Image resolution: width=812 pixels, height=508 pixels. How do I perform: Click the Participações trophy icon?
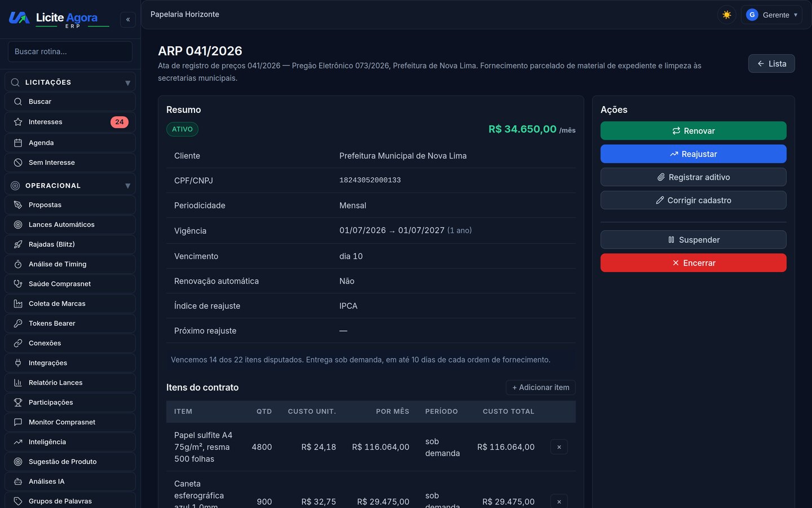[18, 402]
